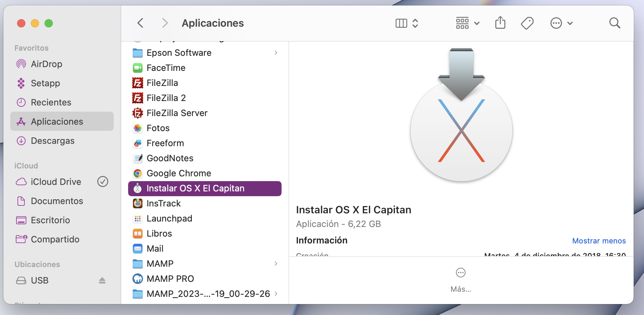644x315 pixels.
Task: Open the group-by grid dropdown
Action: (467, 23)
